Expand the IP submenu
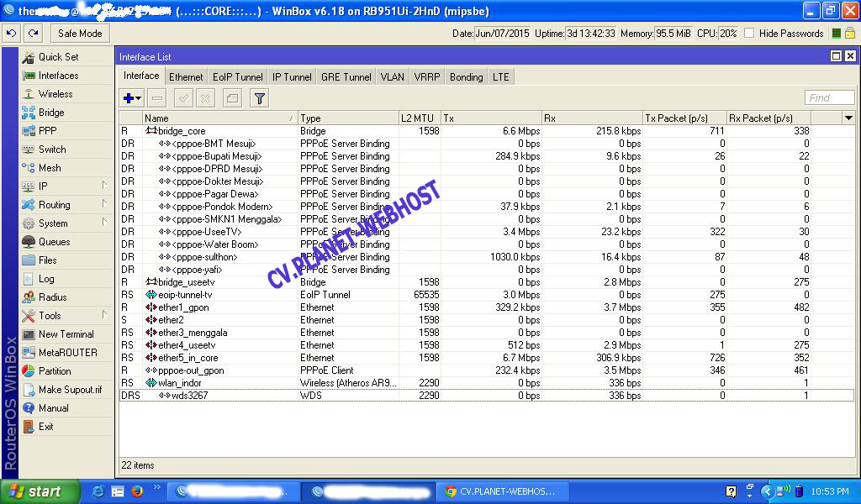The image size is (861, 504). (x=104, y=186)
